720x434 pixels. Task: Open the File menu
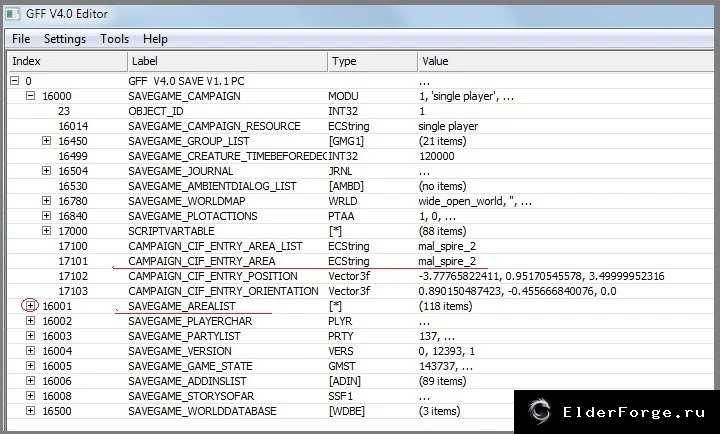(21, 39)
